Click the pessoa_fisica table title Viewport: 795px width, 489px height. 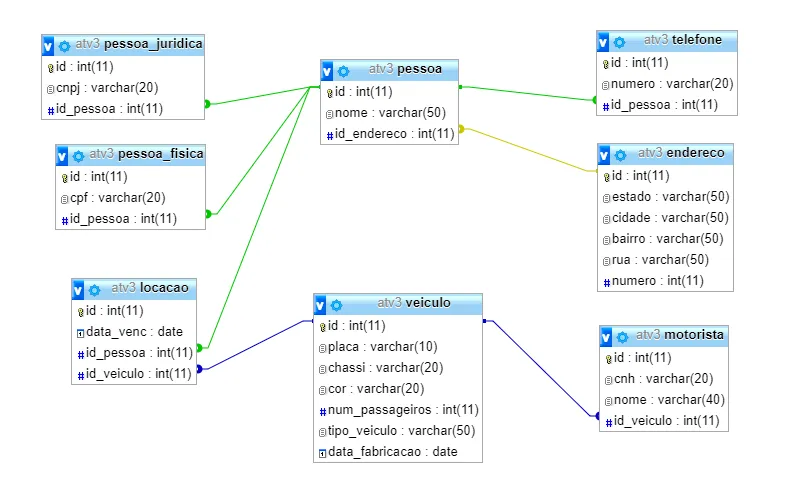[146, 154]
